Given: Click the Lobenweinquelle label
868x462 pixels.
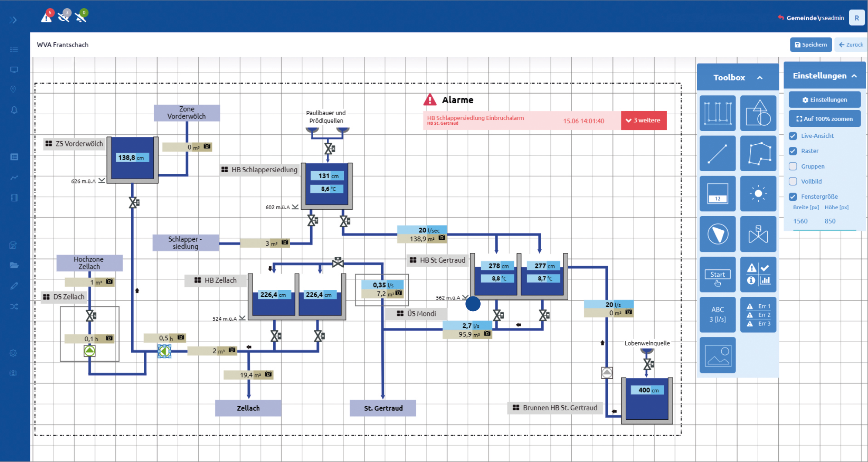Looking at the screenshot, I should coord(647,343).
